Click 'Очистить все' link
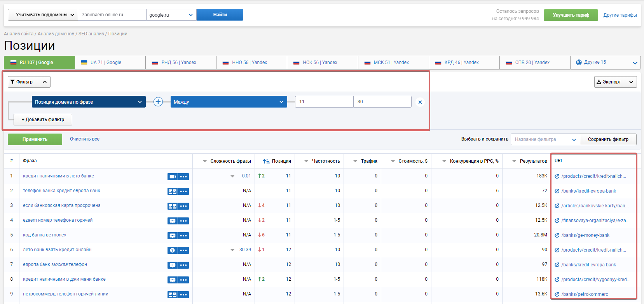The height and width of the screenshot is (304, 644). [85, 139]
